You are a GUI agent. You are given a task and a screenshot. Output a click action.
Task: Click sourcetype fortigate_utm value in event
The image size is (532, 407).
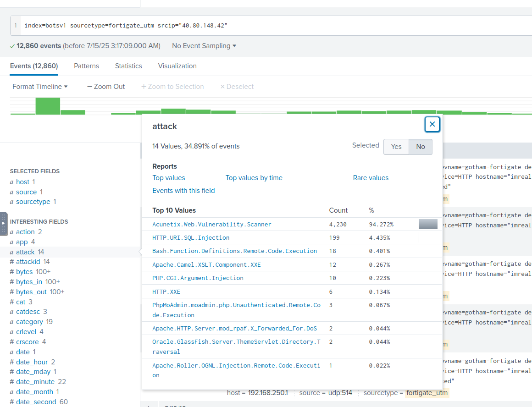point(427,393)
